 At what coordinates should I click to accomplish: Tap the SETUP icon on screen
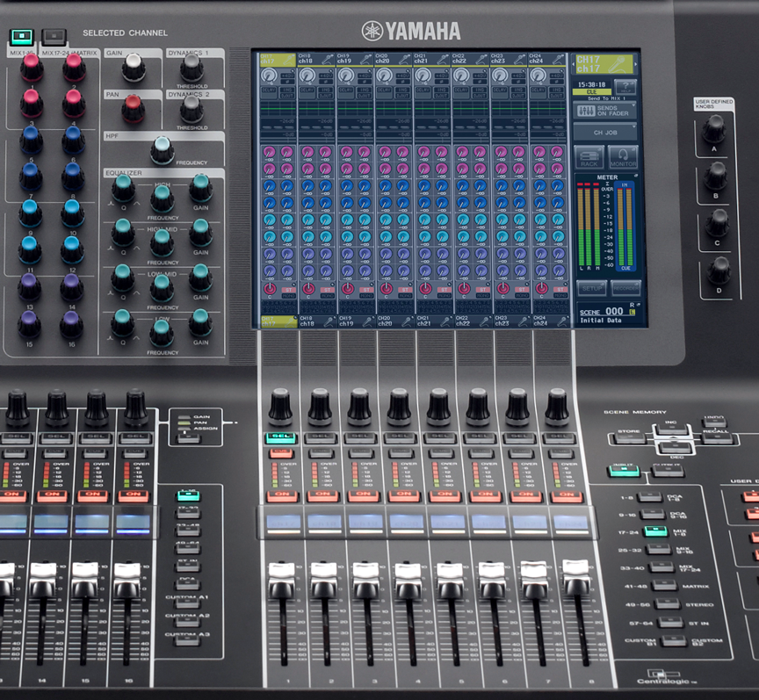592,287
